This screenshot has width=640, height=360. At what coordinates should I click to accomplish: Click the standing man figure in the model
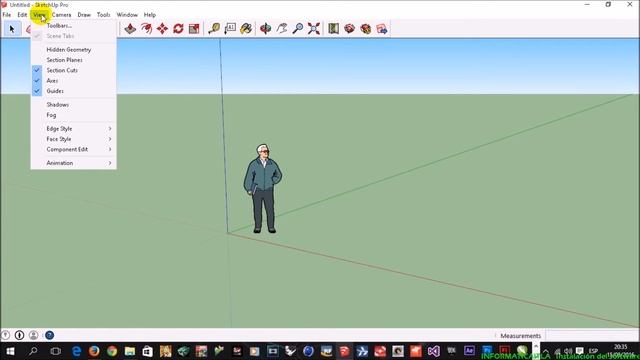(263, 189)
